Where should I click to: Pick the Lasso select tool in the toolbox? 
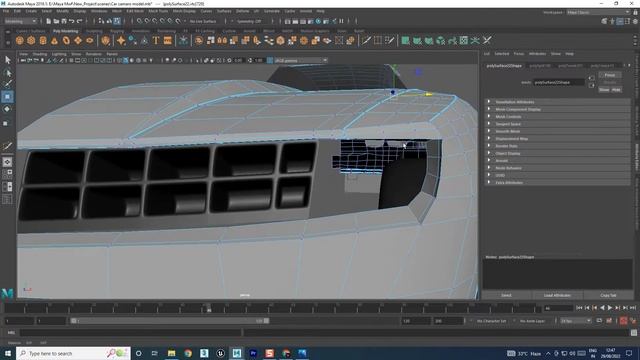tap(7, 73)
